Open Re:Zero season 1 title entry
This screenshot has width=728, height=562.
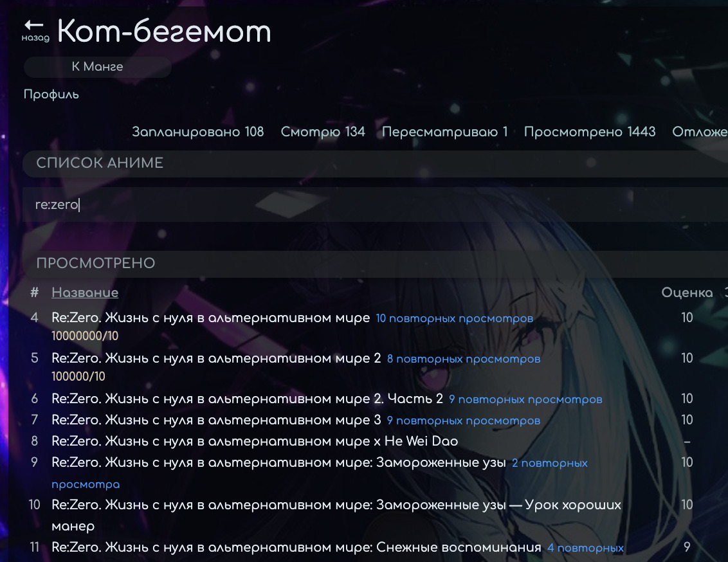(x=211, y=318)
